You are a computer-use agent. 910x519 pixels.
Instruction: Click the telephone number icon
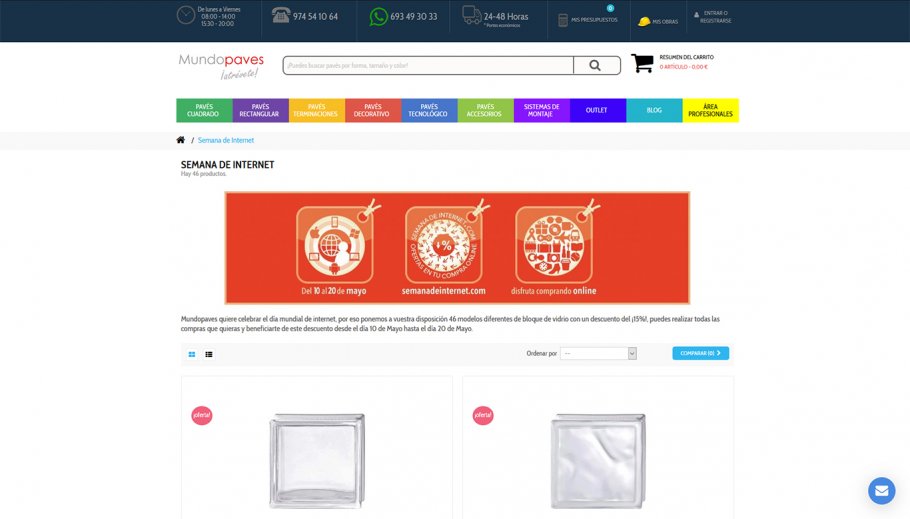281,16
